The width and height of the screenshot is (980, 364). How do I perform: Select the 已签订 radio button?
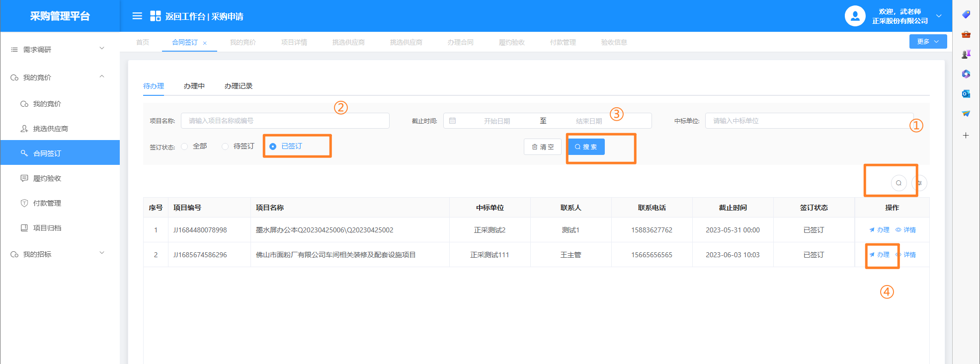[x=273, y=146]
